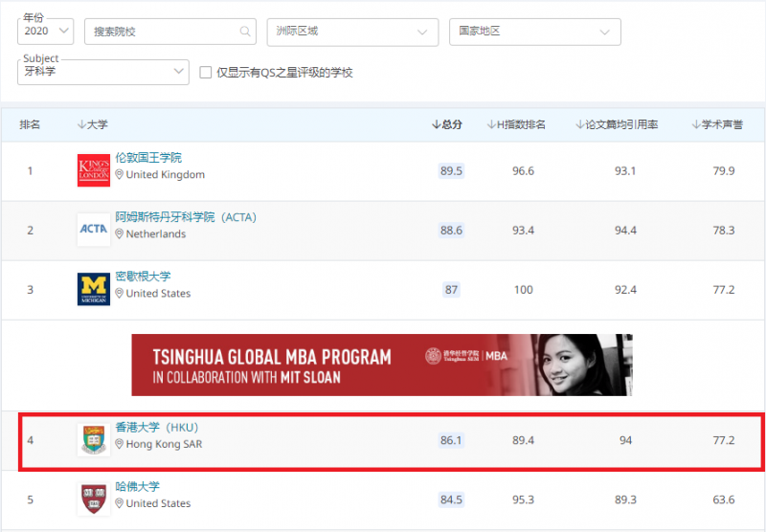Click H-index value 100 for 密歇根大学

tap(523, 289)
